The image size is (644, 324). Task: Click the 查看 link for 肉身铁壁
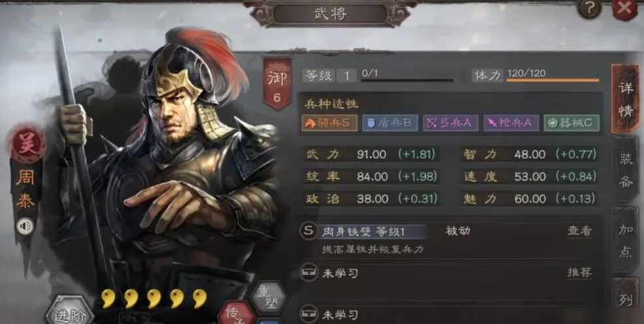[x=580, y=231]
